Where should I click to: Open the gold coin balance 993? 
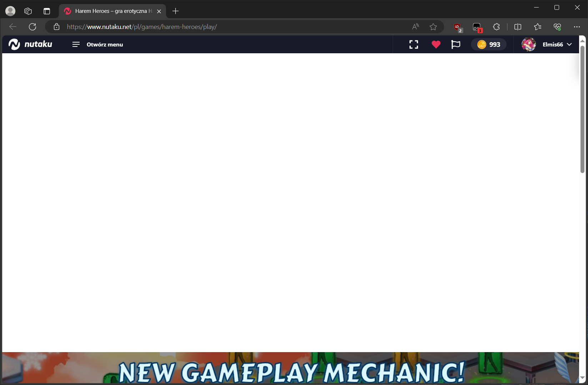pos(488,44)
